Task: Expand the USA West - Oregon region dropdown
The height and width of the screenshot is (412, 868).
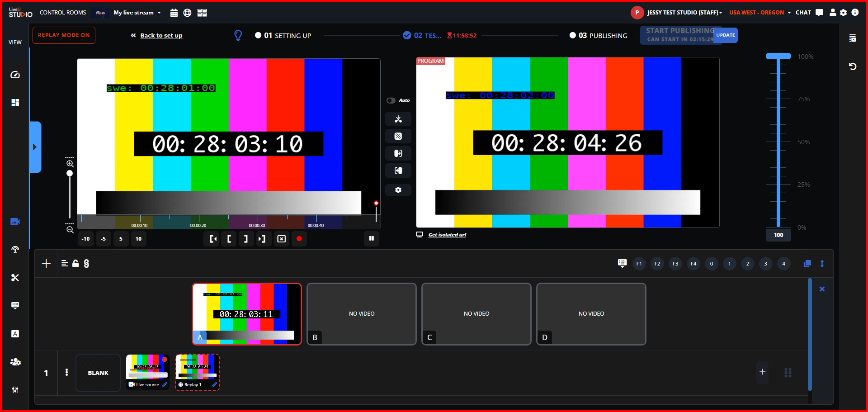Action: click(x=759, y=13)
